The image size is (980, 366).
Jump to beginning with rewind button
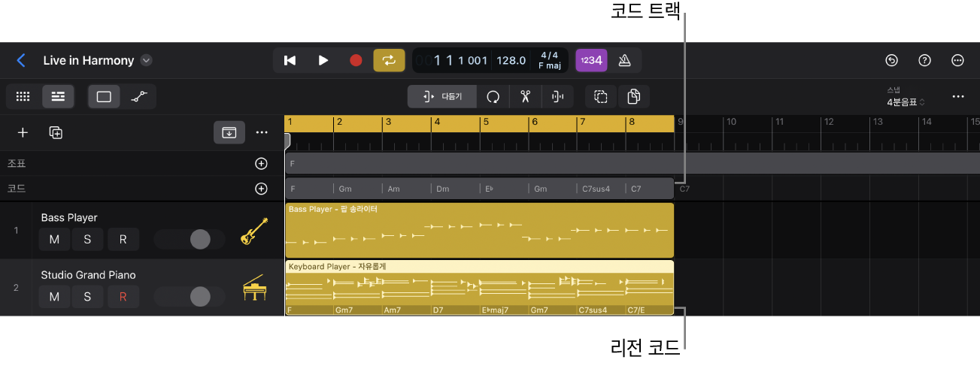coord(290,61)
